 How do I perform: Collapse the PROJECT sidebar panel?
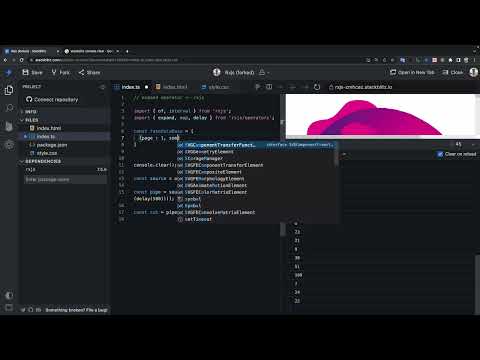[x=102, y=87]
